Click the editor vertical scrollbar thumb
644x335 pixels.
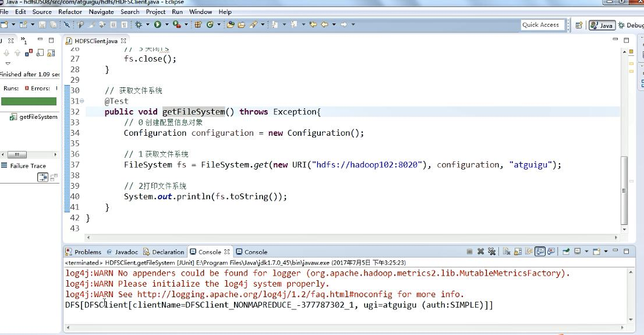624,191
